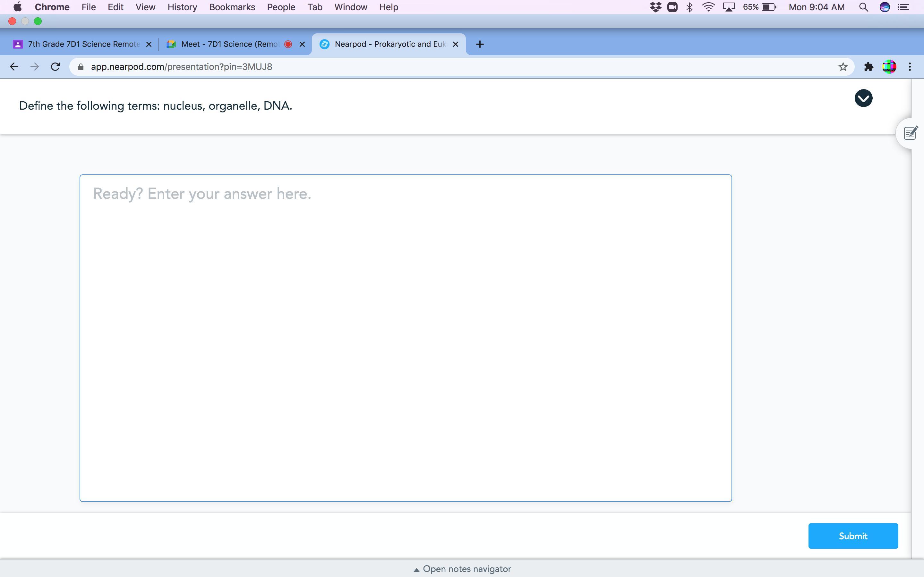Open the Nearpod notes pencil icon
This screenshot has height=577, width=924.
tap(910, 133)
